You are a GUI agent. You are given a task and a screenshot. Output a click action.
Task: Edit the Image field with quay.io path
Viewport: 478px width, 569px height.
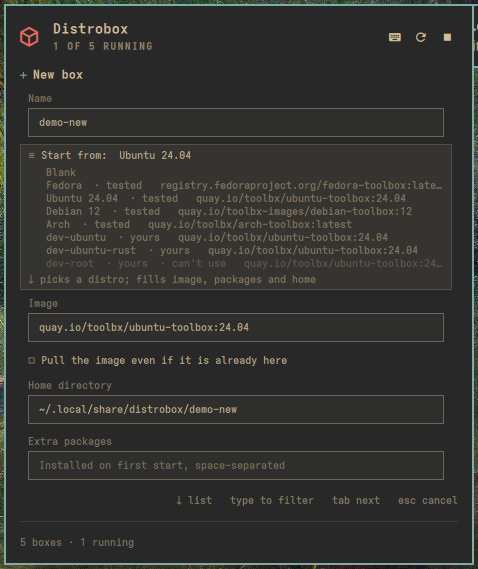pyautogui.click(x=236, y=327)
